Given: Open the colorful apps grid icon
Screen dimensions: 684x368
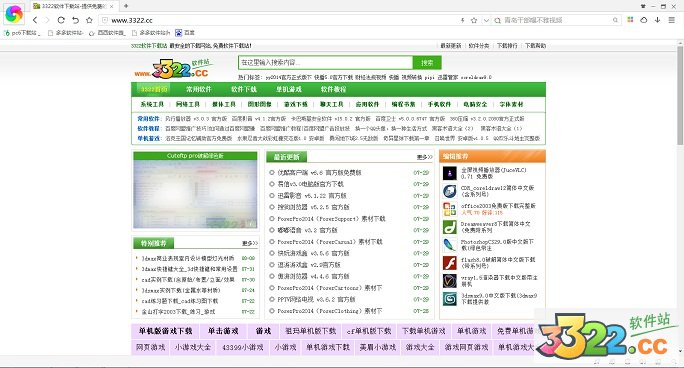Looking at the screenshot, I should [630, 20].
